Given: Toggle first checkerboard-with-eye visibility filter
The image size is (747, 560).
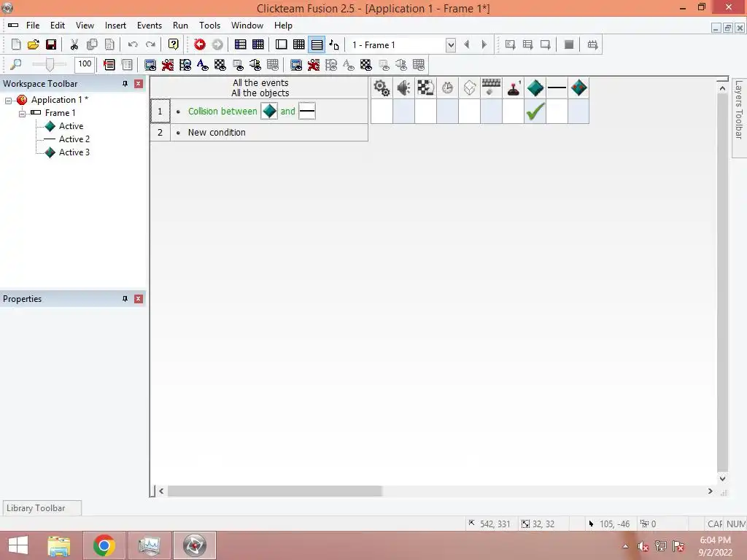Looking at the screenshot, I should [220, 65].
